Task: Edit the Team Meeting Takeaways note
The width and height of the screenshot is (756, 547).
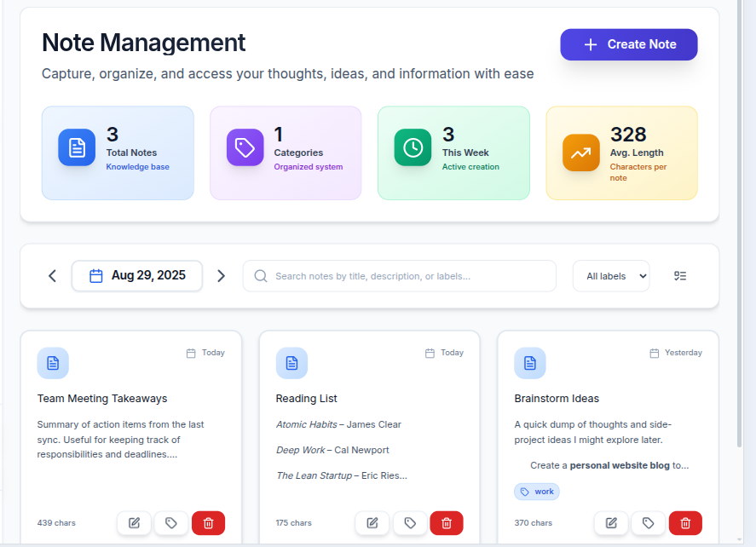Action: 134,523
